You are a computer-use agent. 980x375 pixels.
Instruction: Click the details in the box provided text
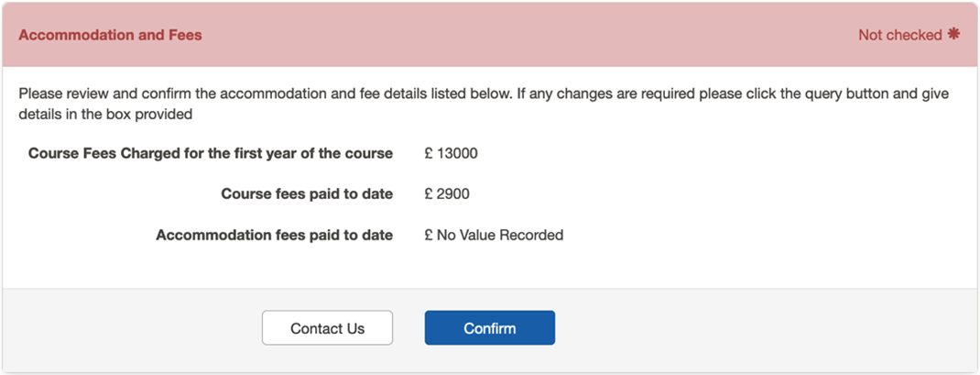[x=105, y=115]
